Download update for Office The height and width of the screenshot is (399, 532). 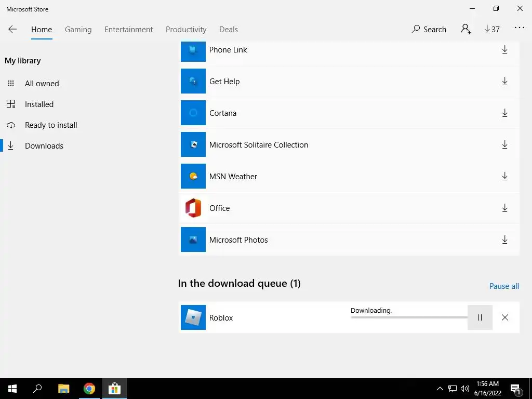click(504, 208)
